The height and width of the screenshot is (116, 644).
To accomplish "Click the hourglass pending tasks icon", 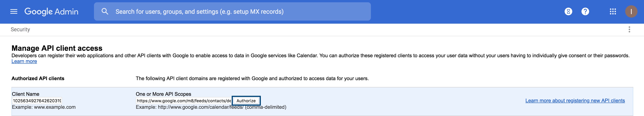I will [568, 11].
